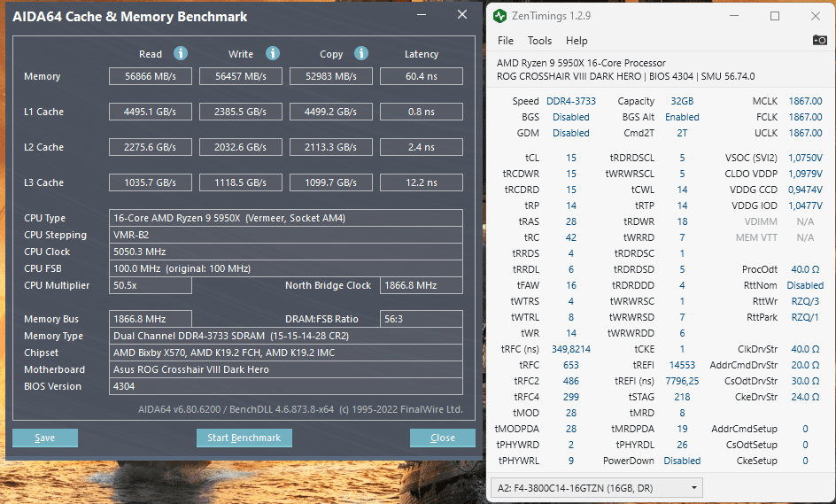The height and width of the screenshot is (504, 836).
Task: Click the BIOS Version value 4304 in AIDA64
Action: 286,386
